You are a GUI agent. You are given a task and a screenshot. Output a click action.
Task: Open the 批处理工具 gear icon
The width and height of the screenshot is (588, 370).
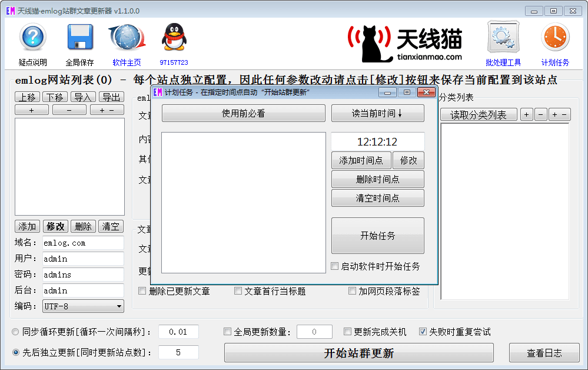(x=503, y=37)
